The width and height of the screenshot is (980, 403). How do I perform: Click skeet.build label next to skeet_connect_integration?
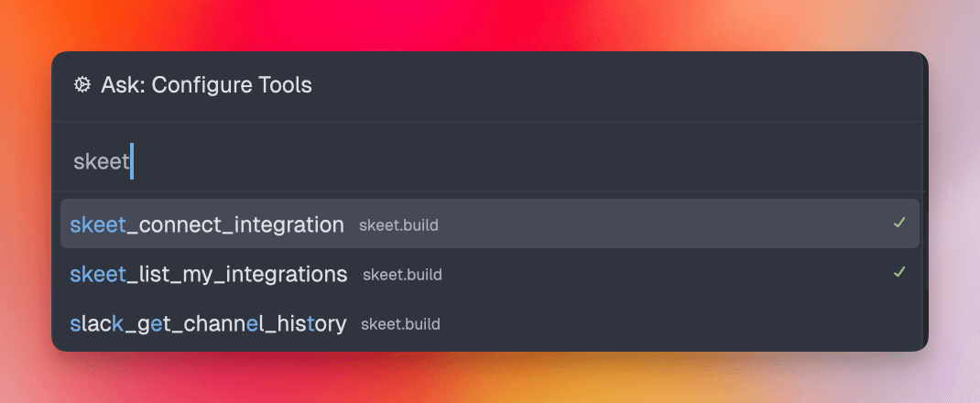[398, 225]
